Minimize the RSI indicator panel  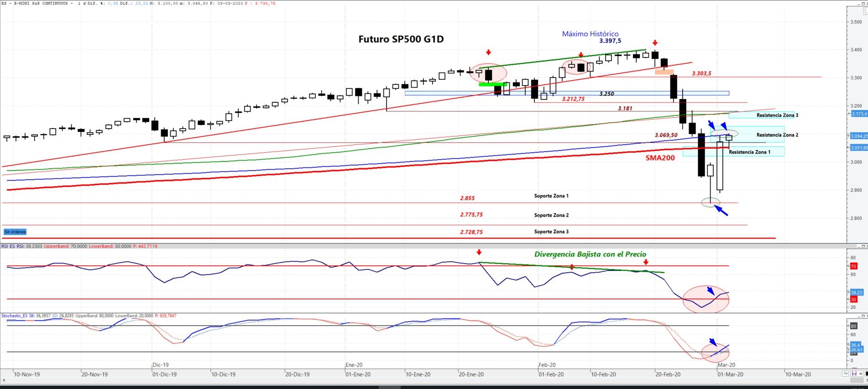859,246
